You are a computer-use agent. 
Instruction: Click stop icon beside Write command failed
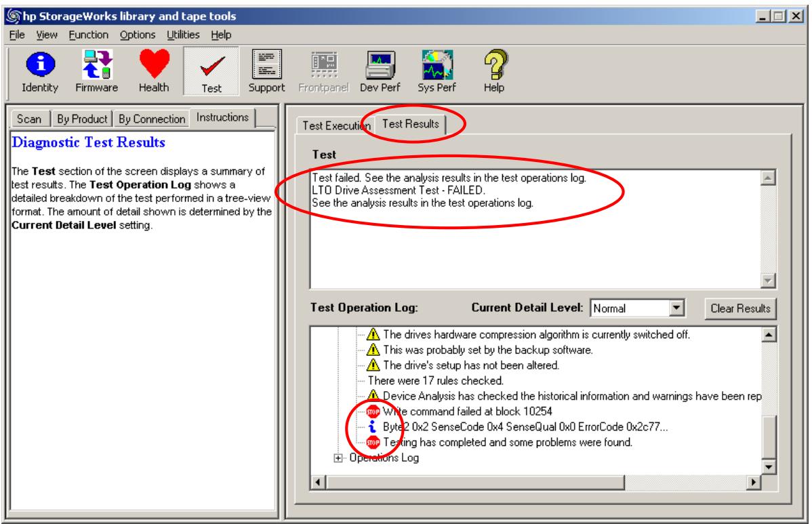pos(373,411)
